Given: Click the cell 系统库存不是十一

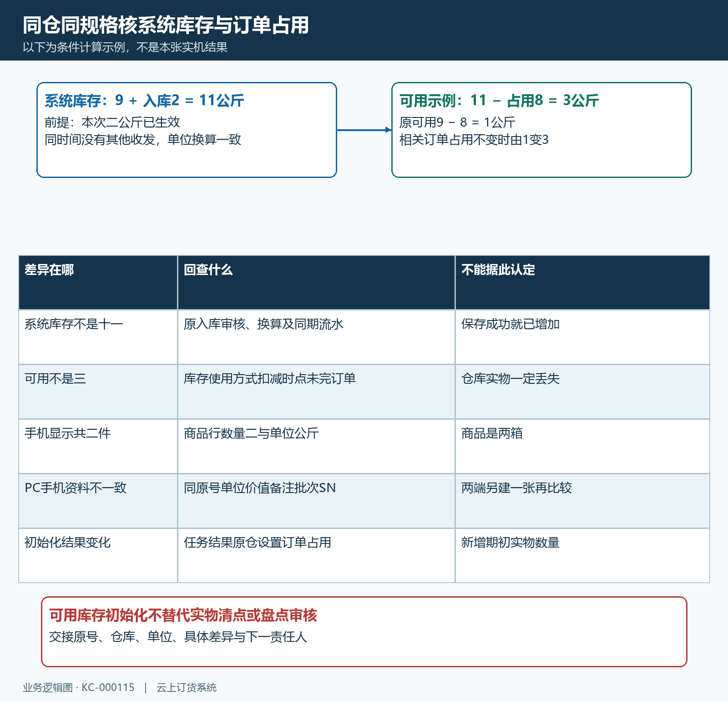Looking at the screenshot, I should (98, 337).
